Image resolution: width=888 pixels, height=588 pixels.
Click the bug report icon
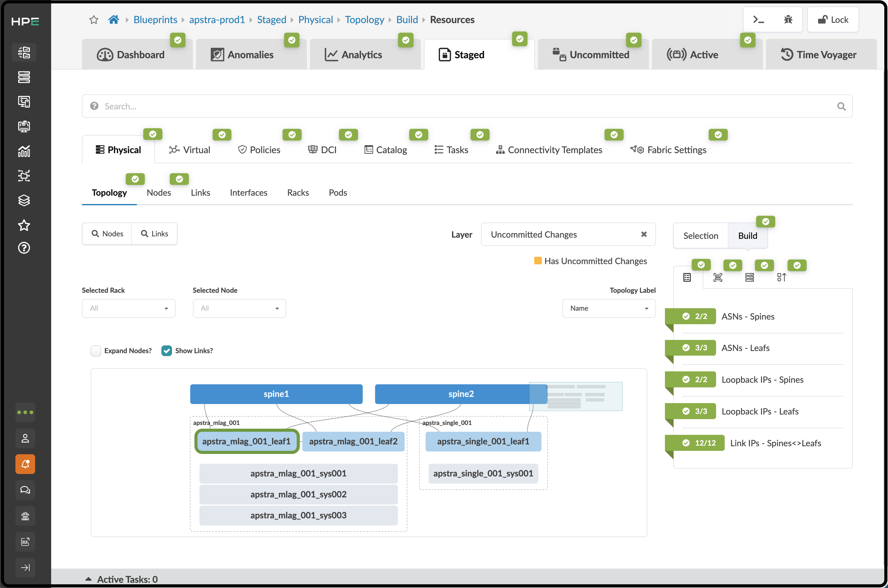click(x=788, y=19)
